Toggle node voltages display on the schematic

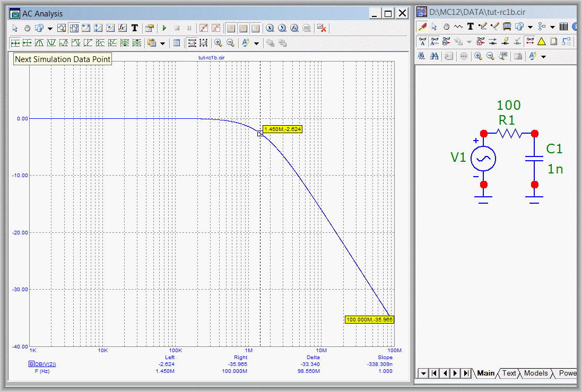481,42
